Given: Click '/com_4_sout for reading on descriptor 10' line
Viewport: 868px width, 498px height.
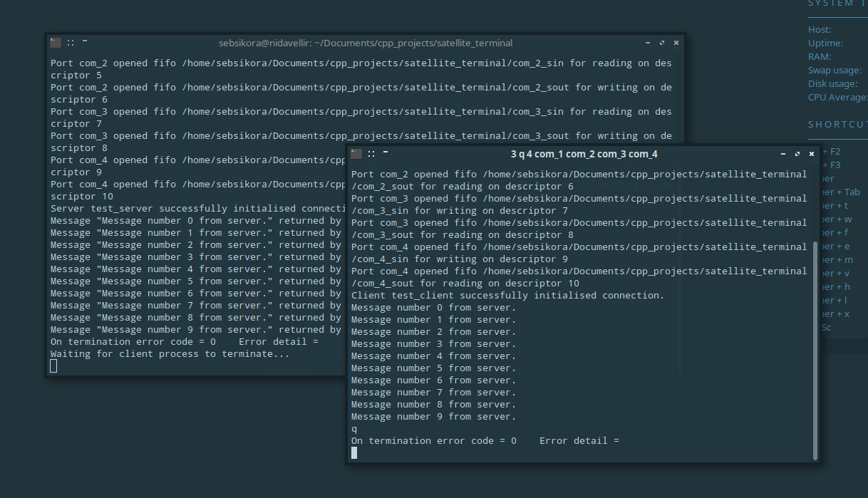Looking at the screenshot, I should tap(465, 283).
